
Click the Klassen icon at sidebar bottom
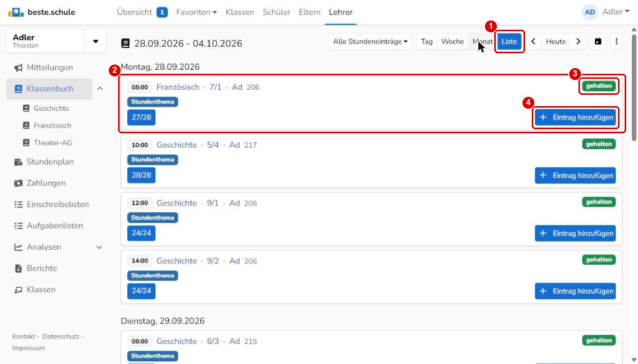(x=18, y=290)
